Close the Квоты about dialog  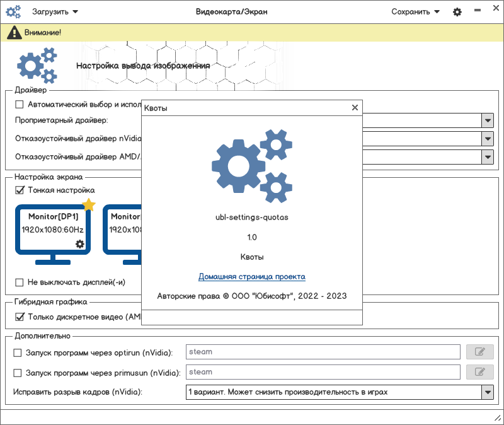point(355,107)
